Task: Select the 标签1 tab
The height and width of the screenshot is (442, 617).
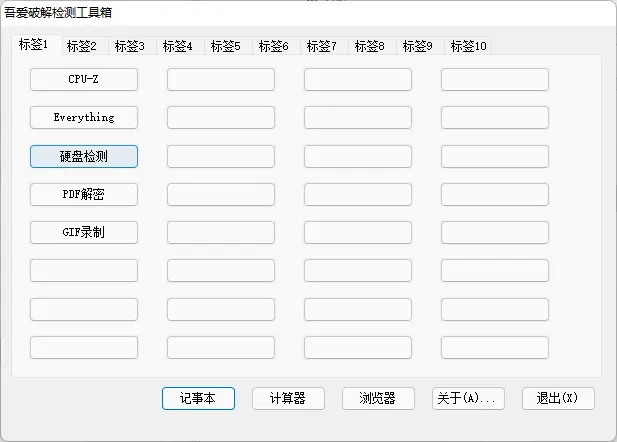Action: pos(34,44)
